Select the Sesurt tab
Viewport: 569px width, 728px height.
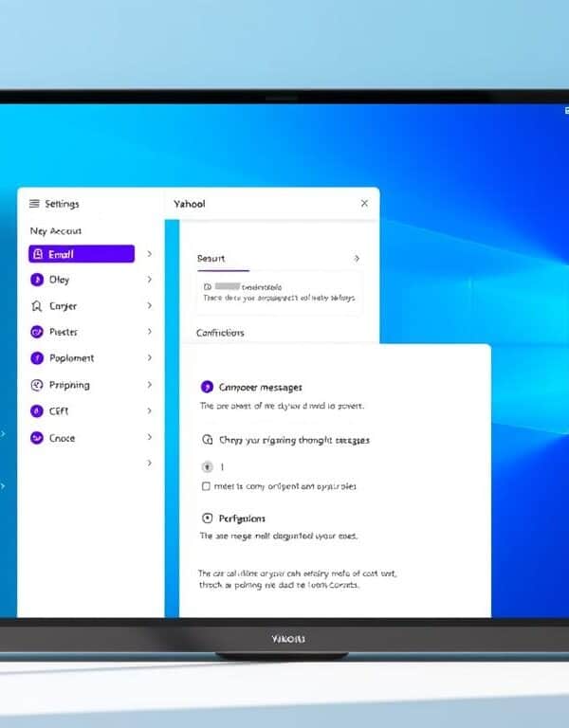(x=211, y=258)
